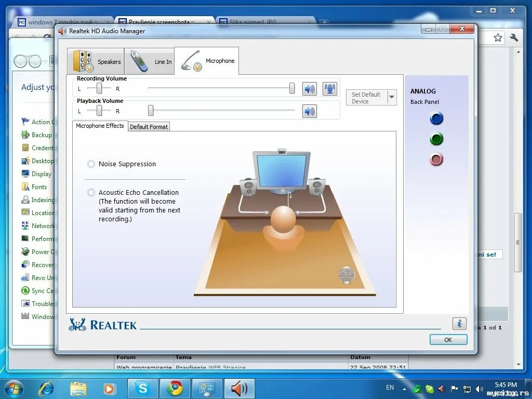Click the red Realtek speaker tray icon
This screenshot has height=399, width=532.
pos(442,389)
